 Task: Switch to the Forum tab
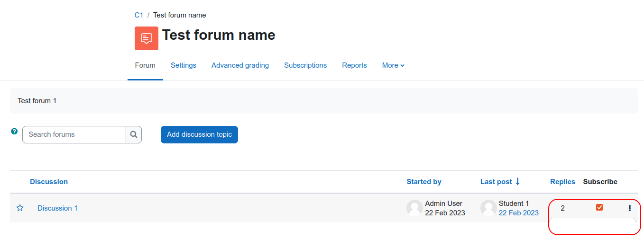[145, 65]
